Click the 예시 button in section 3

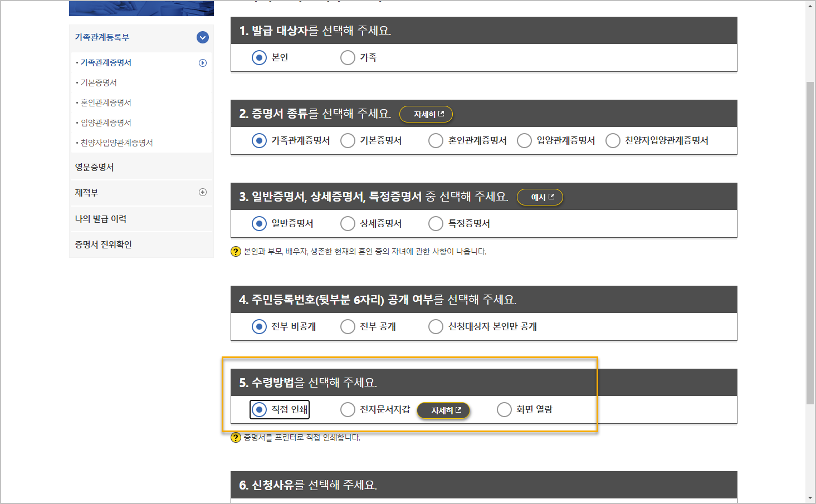pos(539,197)
